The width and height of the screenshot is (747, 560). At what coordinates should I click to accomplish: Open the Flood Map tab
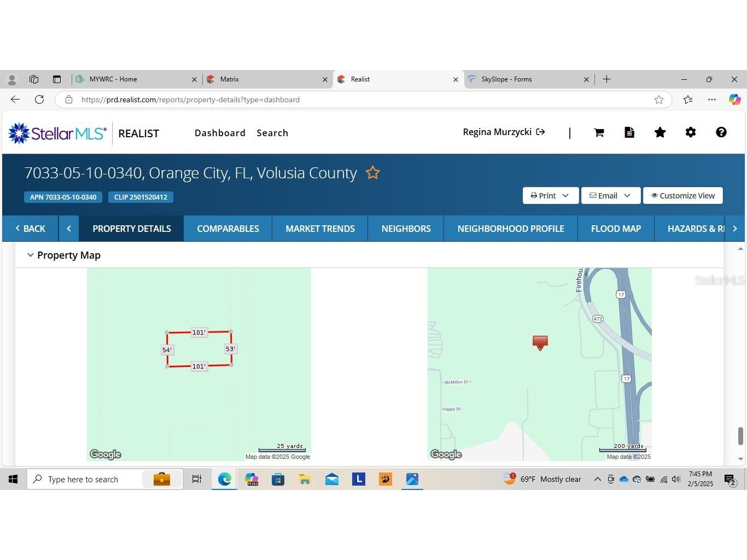616,228
